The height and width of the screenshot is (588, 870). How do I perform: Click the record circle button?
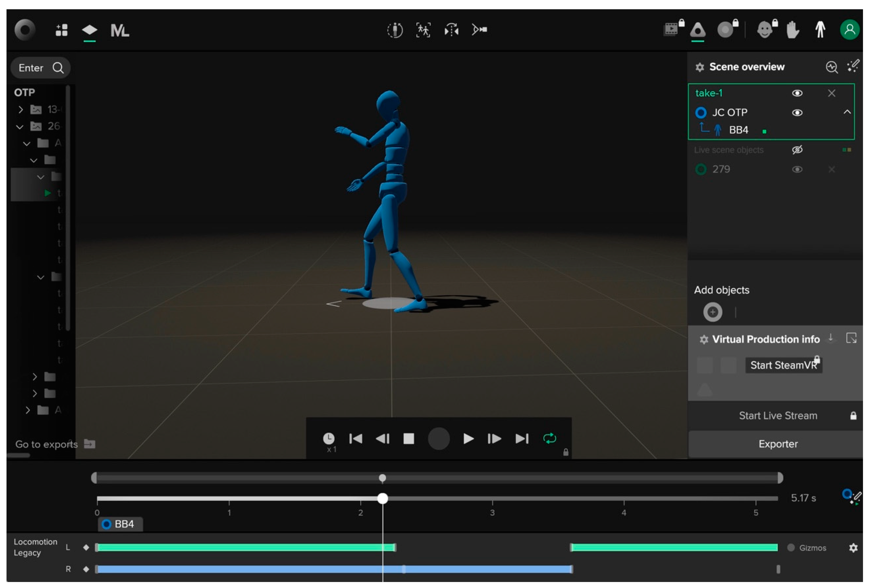[438, 438]
